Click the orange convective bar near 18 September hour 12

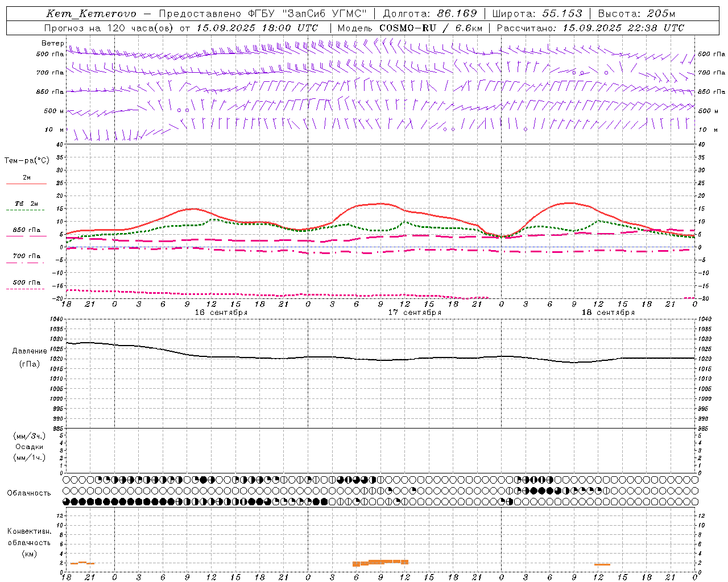pyautogui.click(x=602, y=564)
